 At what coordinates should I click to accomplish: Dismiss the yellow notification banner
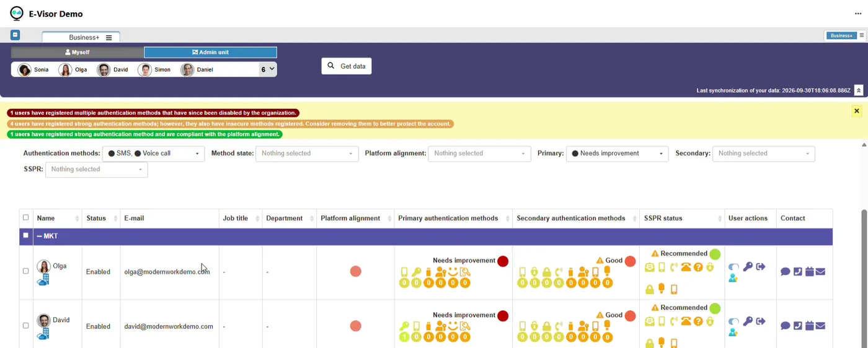tap(856, 111)
